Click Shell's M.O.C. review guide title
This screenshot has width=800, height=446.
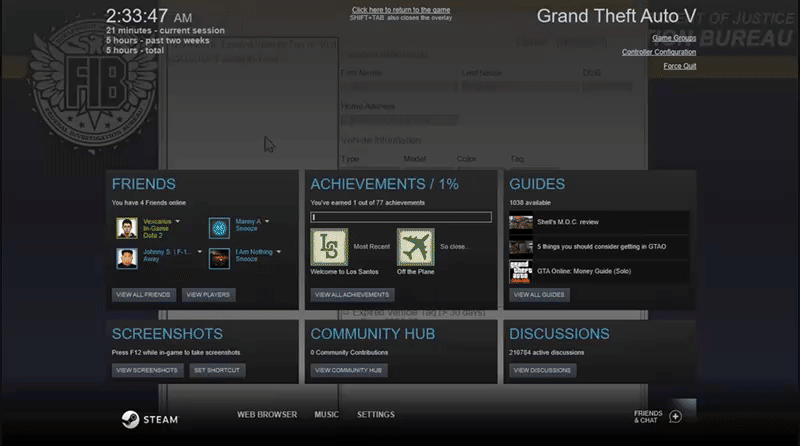pyautogui.click(x=568, y=222)
